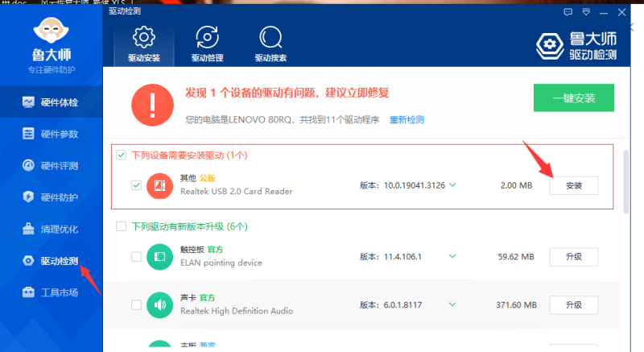Screen dimensions: 644x352
Task: Click the Realtek High Definition Audio name
Action: click(x=237, y=311)
